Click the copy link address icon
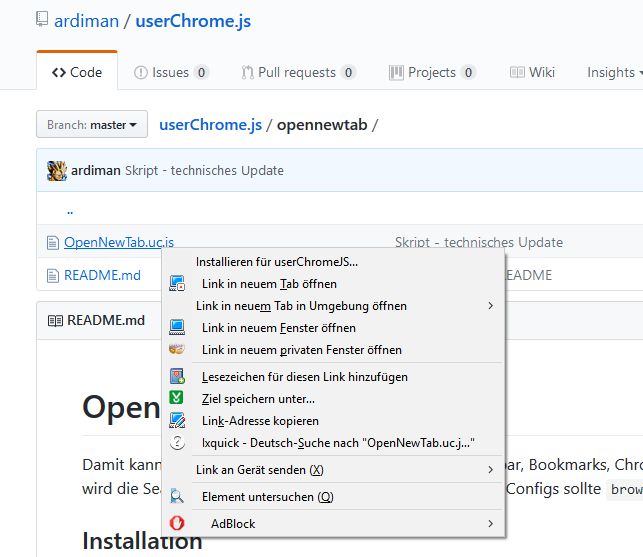643x557 pixels. click(177, 420)
